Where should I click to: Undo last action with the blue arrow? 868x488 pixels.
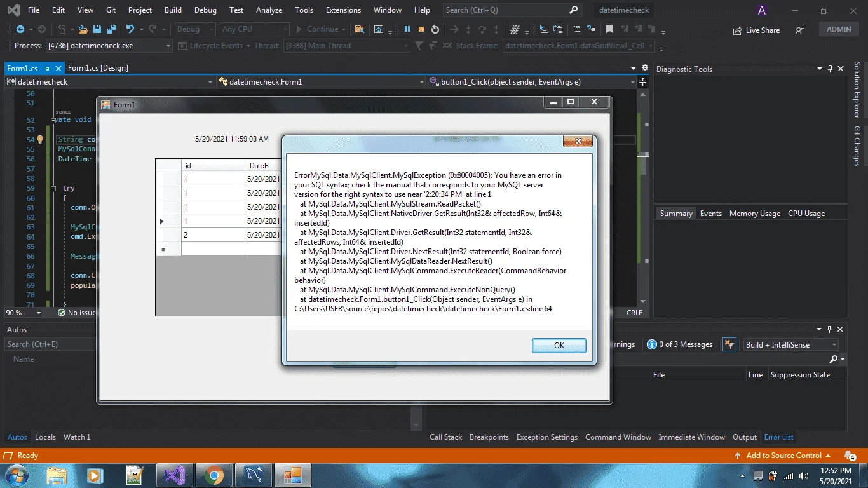click(130, 29)
